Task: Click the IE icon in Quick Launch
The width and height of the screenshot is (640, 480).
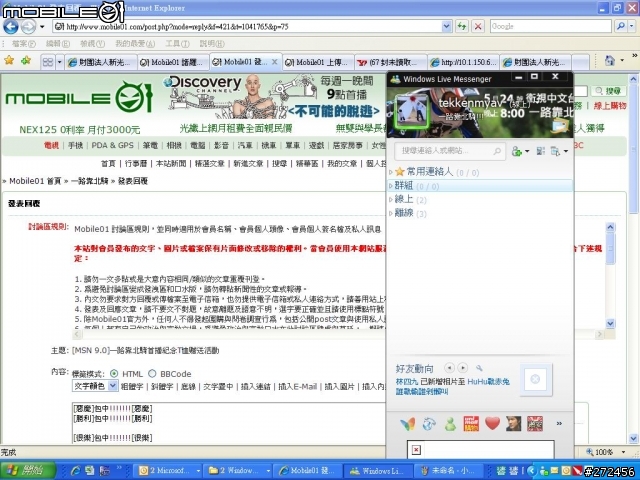Action: click(x=76, y=471)
